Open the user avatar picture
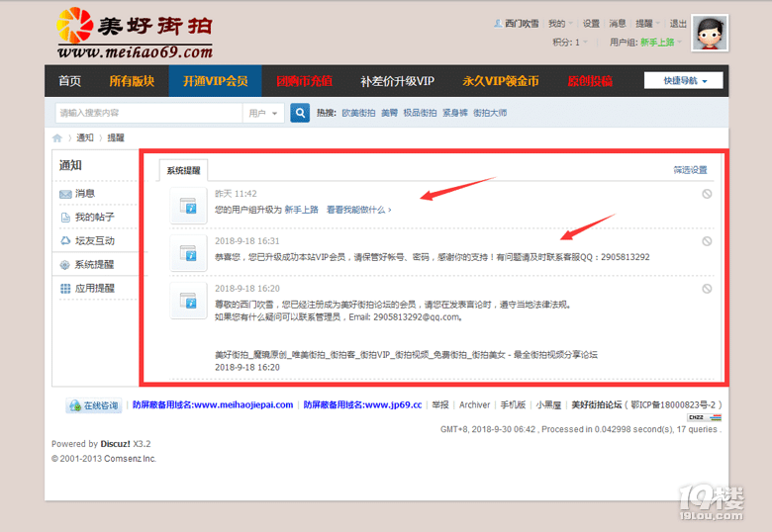Image resolution: width=772 pixels, height=532 pixels. pyautogui.click(x=710, y=34)
